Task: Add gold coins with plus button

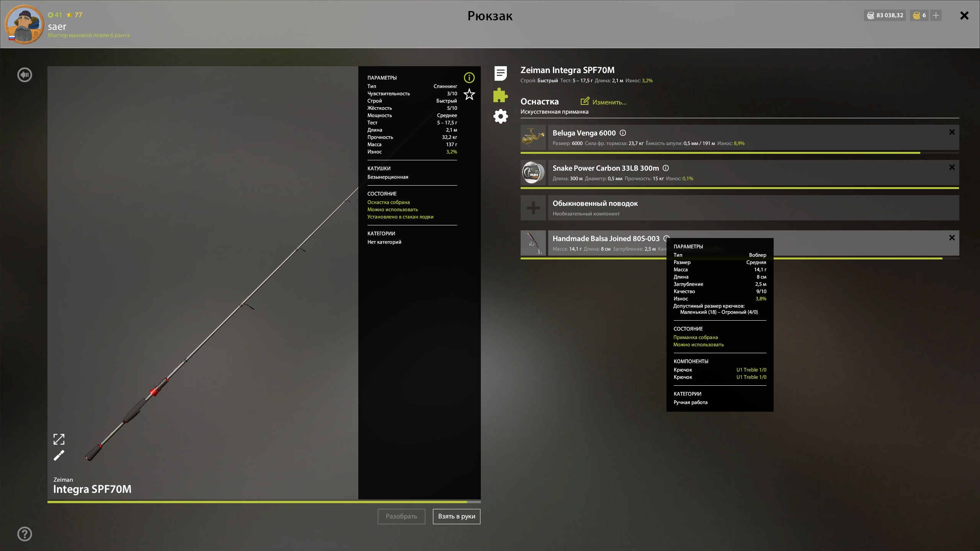Action: pyautogui.click(x=936, y=15)
